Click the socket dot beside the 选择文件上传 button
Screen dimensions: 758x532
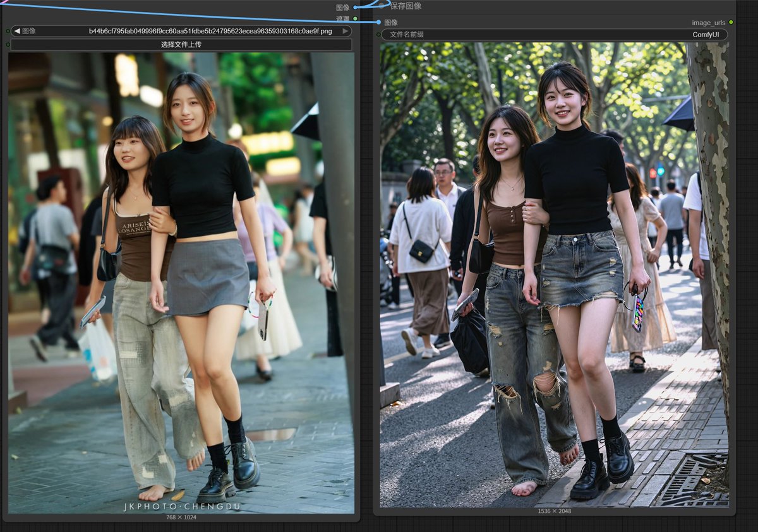tap(8, 45)
